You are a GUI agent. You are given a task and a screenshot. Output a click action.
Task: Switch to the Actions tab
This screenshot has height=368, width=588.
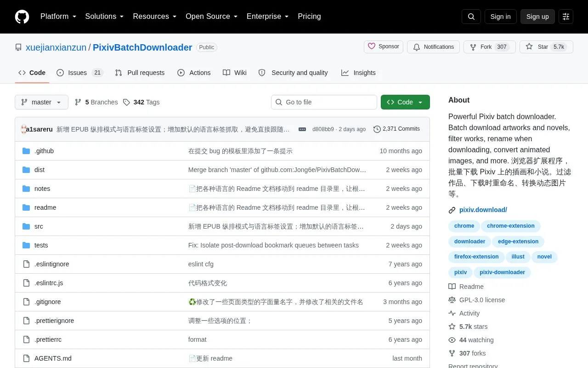coord(194,73)
